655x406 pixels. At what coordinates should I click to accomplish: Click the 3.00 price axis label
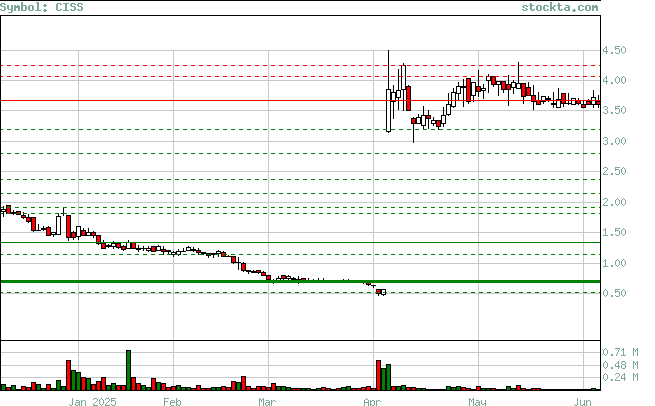(x=614, y=141)
